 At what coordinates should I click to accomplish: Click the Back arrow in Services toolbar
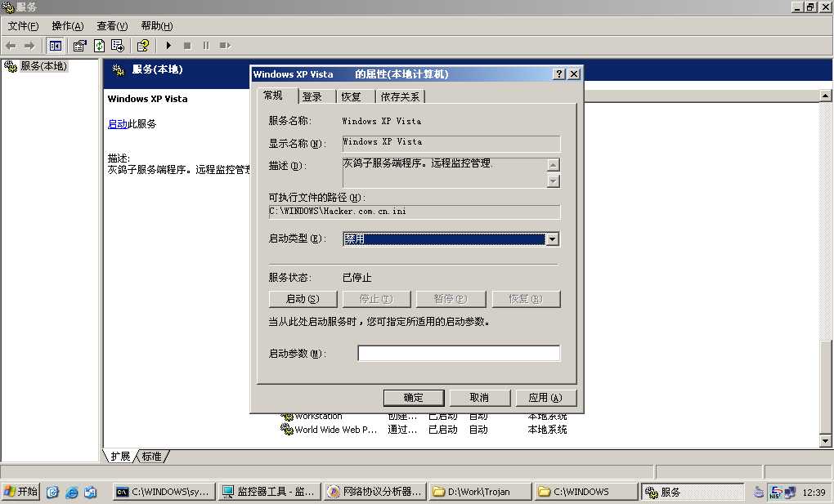(x=11, y=46)
